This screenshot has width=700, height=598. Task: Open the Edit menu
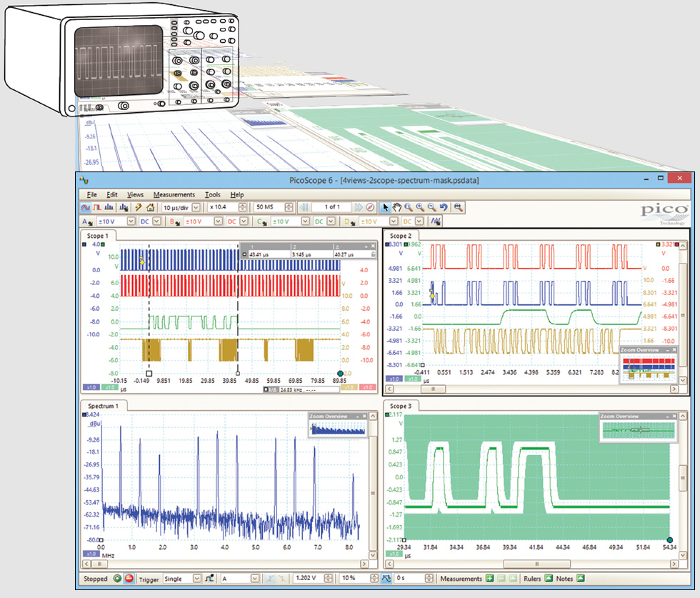tap(111, 195)
